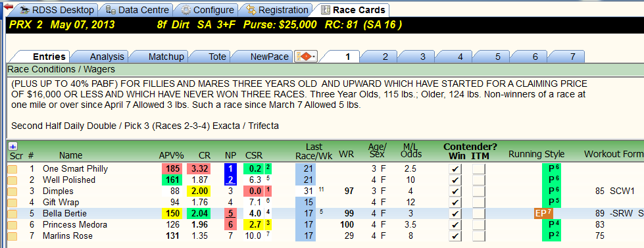Toggle scratch box for One Smart Philly
This screenshot has height=248, width=644.
12,169
